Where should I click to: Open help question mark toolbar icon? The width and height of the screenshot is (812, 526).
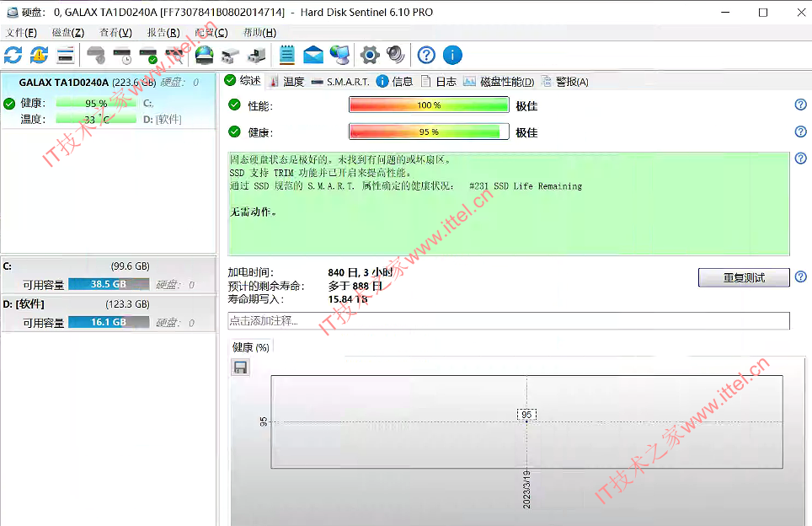tap(426, 55)
